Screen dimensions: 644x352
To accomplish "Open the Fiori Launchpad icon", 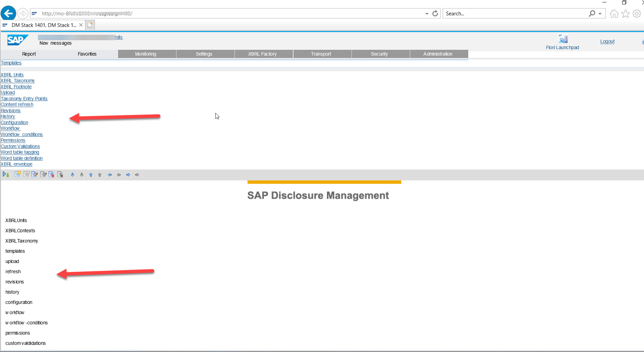I will point(563,39).
